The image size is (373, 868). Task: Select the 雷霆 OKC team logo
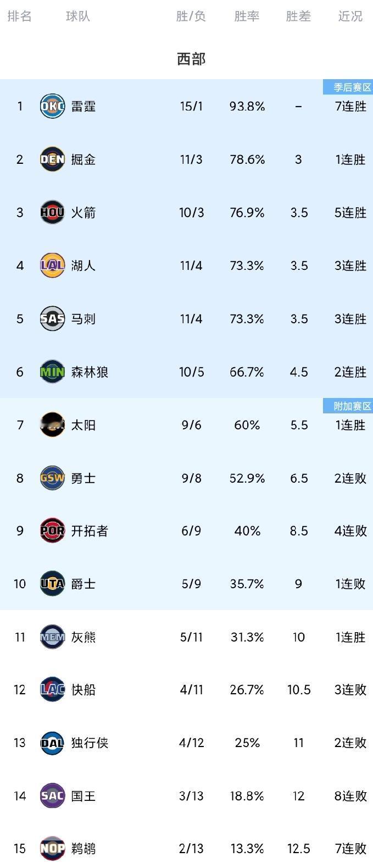(x=52, y=106)
